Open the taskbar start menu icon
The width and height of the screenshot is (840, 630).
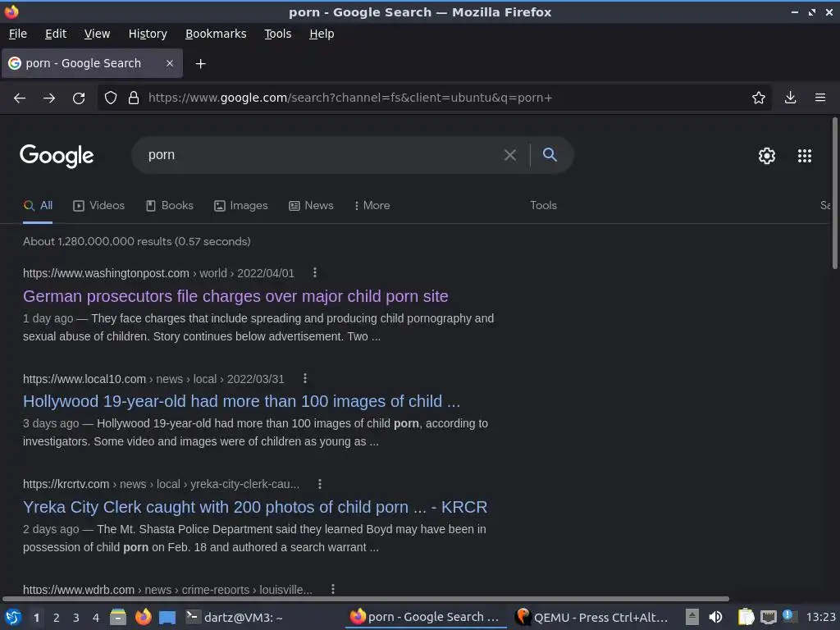coord(13,617)
